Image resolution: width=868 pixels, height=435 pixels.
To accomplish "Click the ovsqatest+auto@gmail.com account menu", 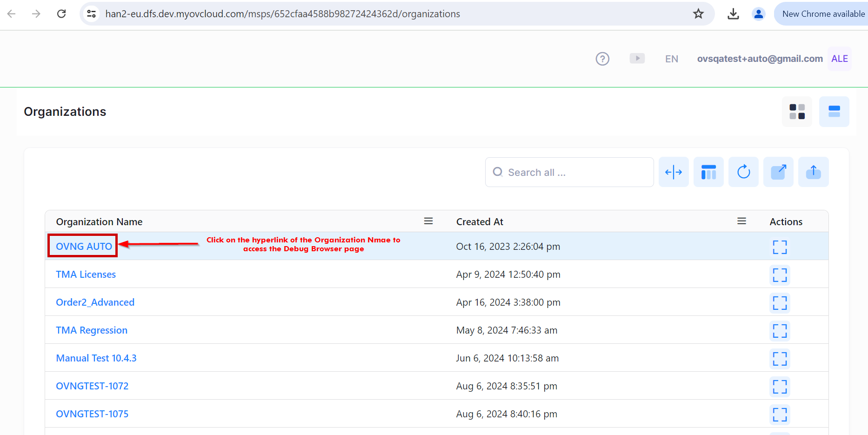I will [760, 59].
